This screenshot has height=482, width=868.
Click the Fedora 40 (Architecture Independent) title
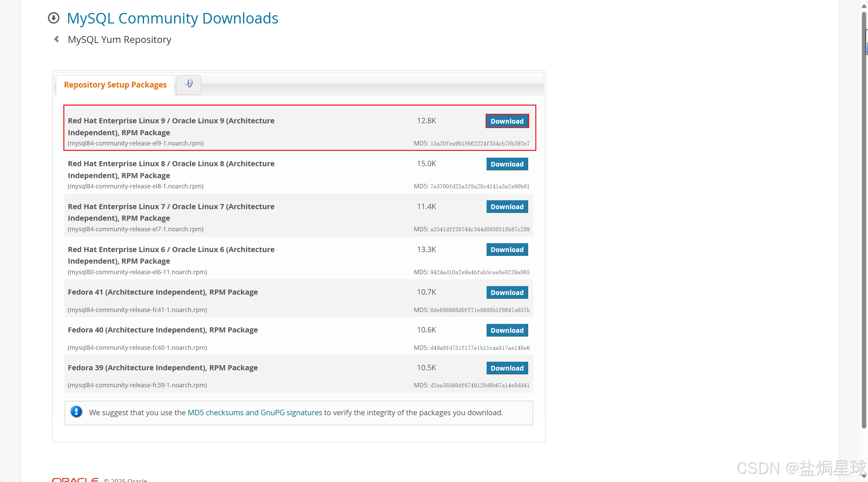163,330
